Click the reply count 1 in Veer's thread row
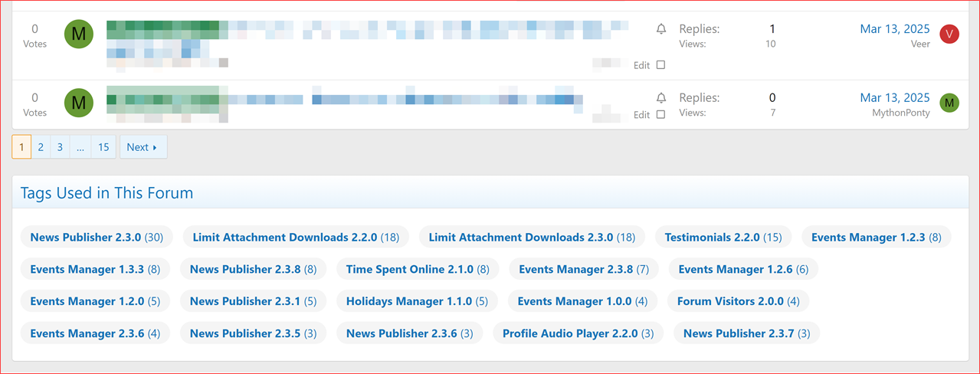 click(x=772, y=29)
